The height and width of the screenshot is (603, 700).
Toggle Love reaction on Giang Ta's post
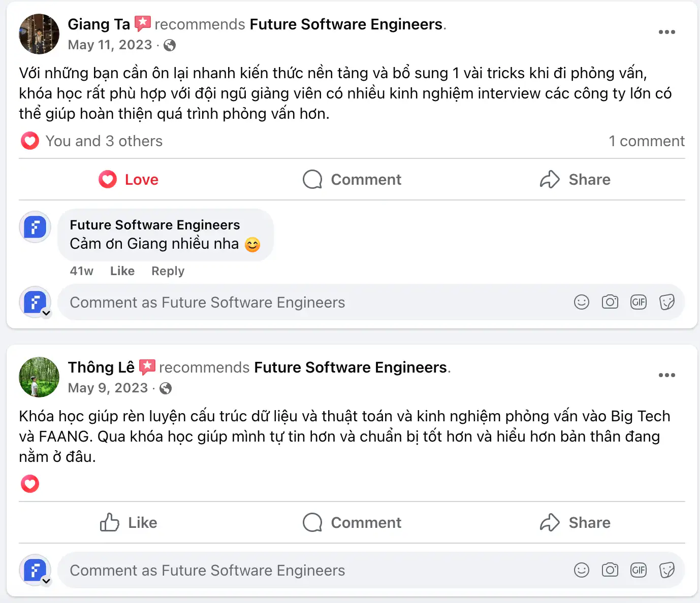[x=129, y=180]
